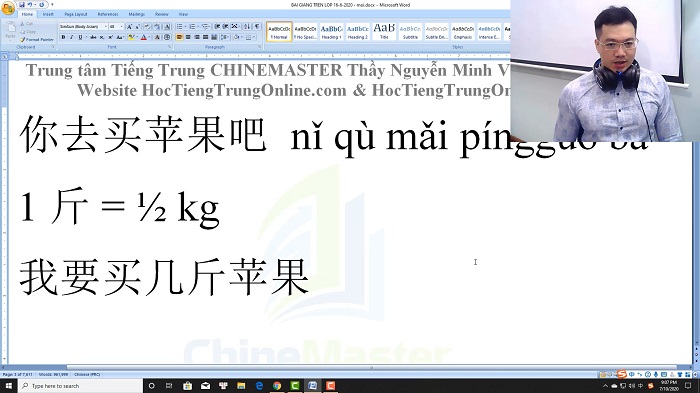Screen dimensions: 700x393
Task: Apply the Heading 1 style
Action: (332, 32)
